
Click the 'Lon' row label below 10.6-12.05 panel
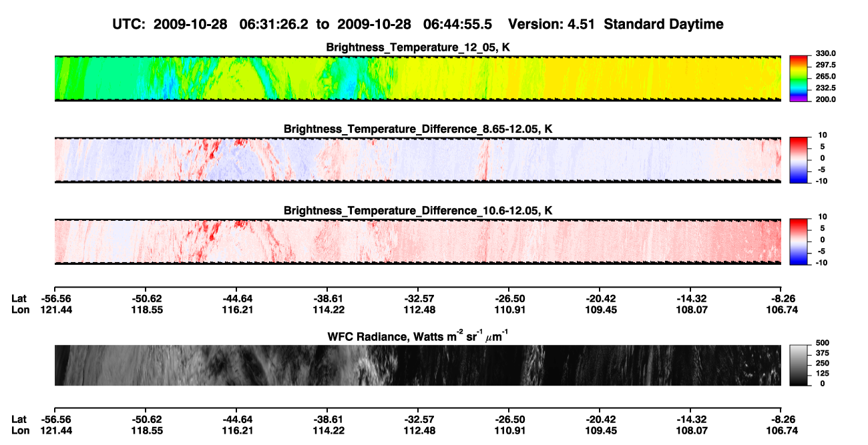click(x=20, y=310)
